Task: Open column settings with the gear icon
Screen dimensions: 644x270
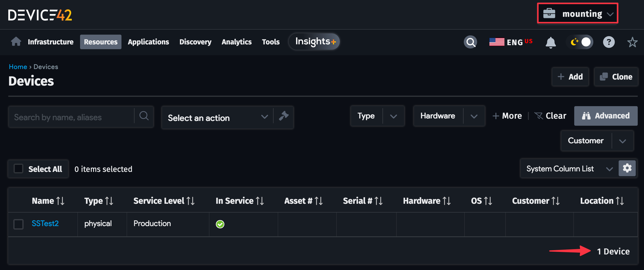Action: [627, 168]
